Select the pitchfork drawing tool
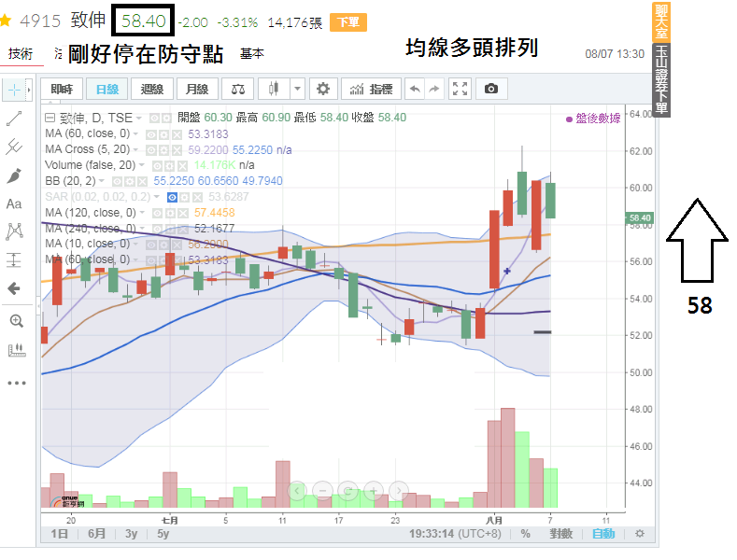This screenshot has width=737, height=560. point(14,147)
